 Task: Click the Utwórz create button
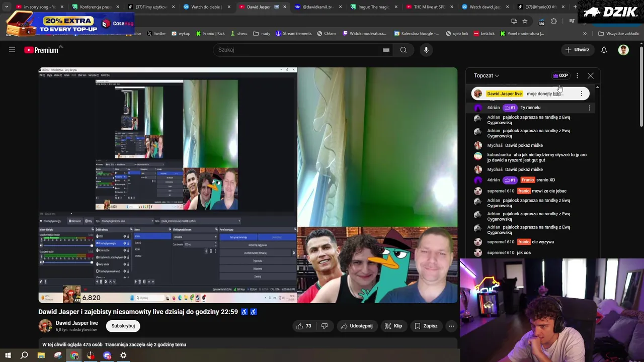coord(577,50)
